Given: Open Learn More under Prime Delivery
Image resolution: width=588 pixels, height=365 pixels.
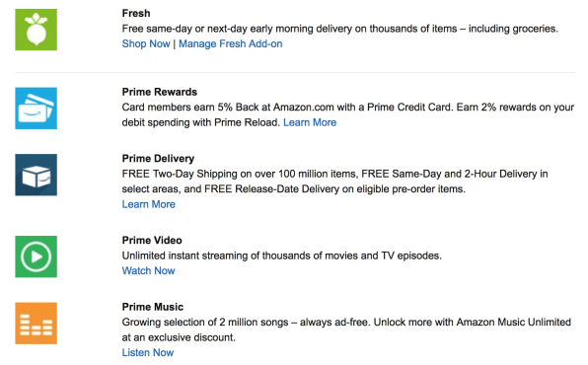Looking at the screenshot, I should click(149, 204).
